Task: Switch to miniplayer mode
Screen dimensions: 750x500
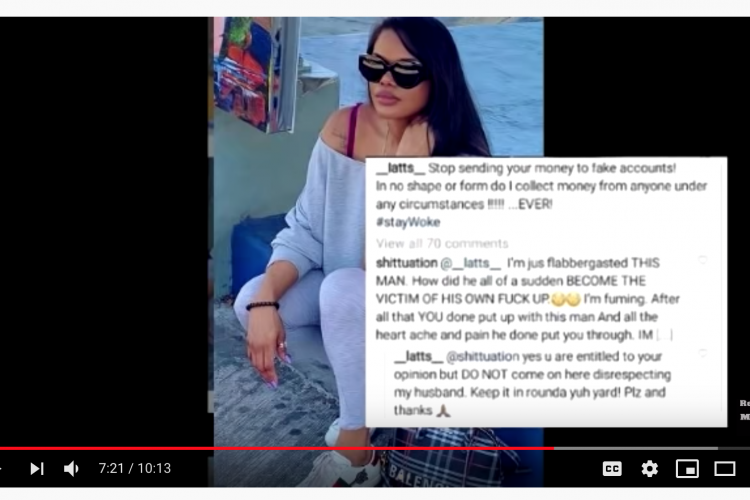Action: point(687,468)
